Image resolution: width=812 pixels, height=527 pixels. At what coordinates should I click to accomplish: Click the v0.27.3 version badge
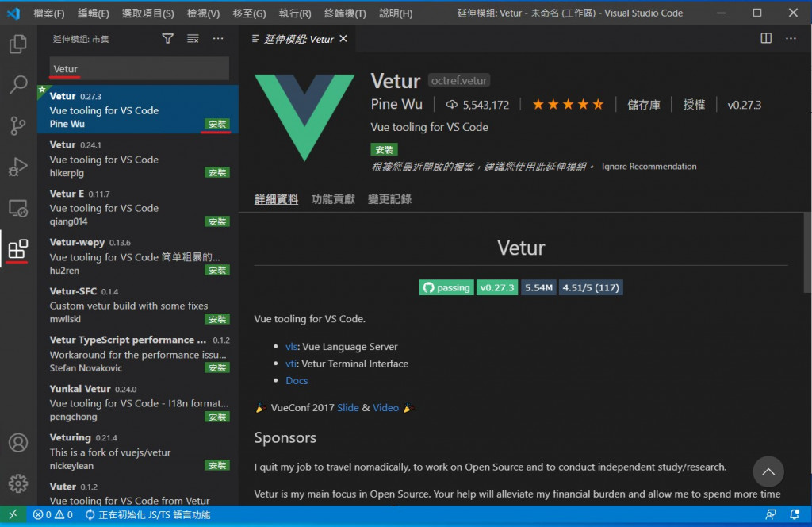point(496,287)
